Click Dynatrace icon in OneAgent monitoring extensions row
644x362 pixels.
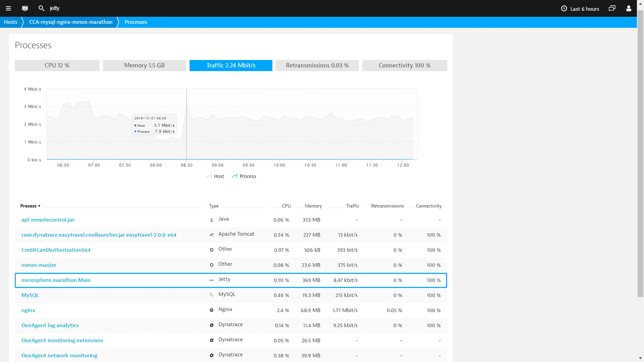212,340
